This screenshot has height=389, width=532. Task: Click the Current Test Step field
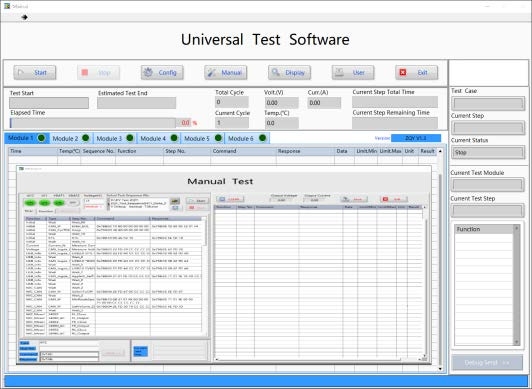pos(488,211)
